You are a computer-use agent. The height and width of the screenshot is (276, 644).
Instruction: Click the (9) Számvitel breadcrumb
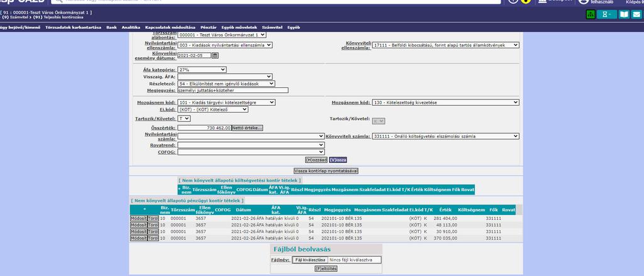14,17
